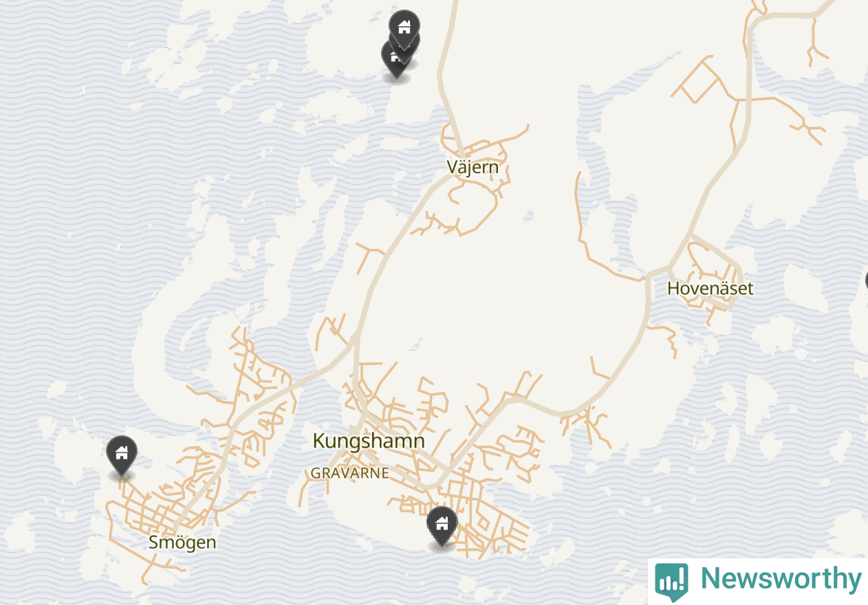The image size is (868, 605).
Task: Click the Newsworthy bar chart logo icon
Action: tap(671, 582)
